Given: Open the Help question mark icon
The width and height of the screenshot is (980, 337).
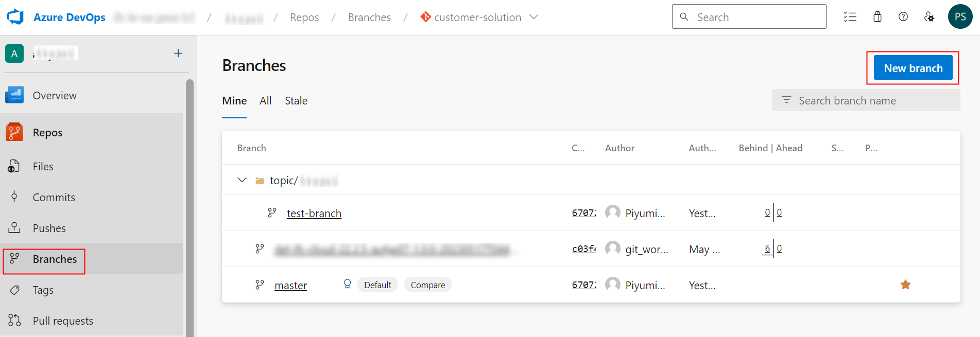Looking at the screenshot, I should pyautogui.click(x=903, y=17).
